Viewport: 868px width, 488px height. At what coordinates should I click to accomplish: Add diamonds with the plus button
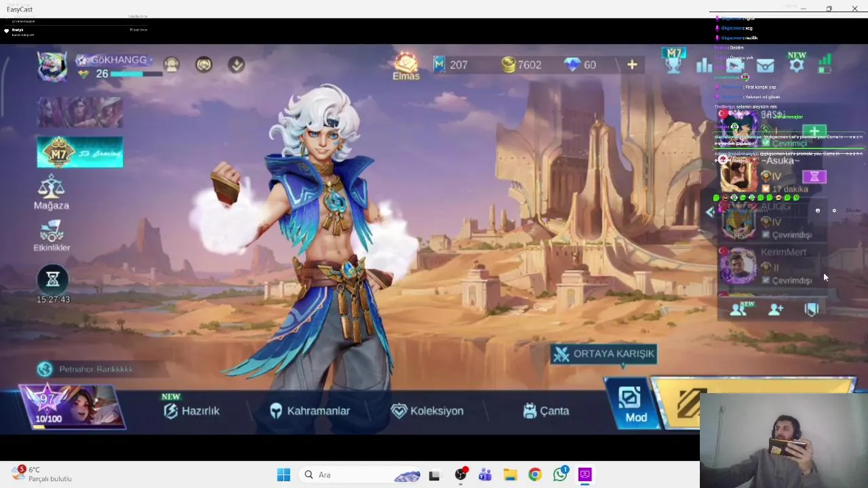[x=632, y=64]
